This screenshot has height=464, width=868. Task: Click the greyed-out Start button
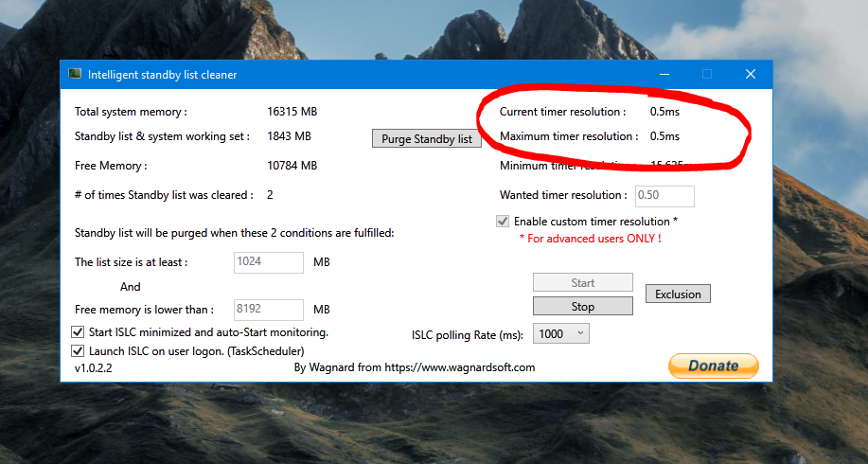(582, 282)
